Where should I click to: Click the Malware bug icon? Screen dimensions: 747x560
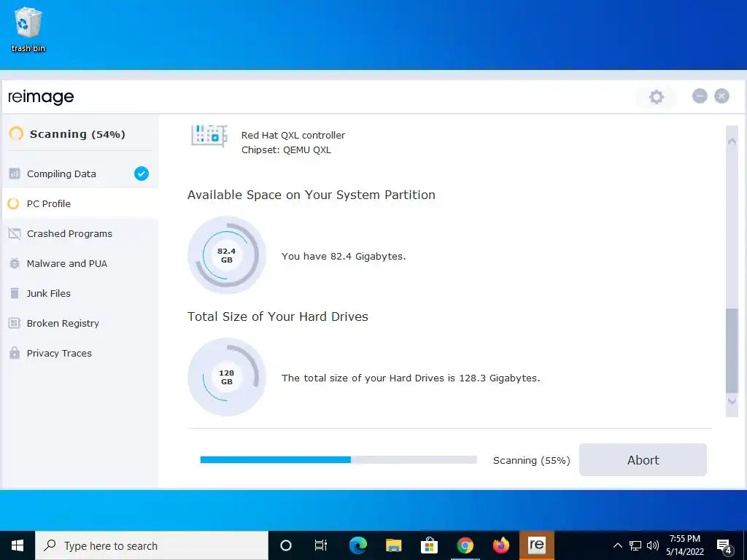click(15, 263)
